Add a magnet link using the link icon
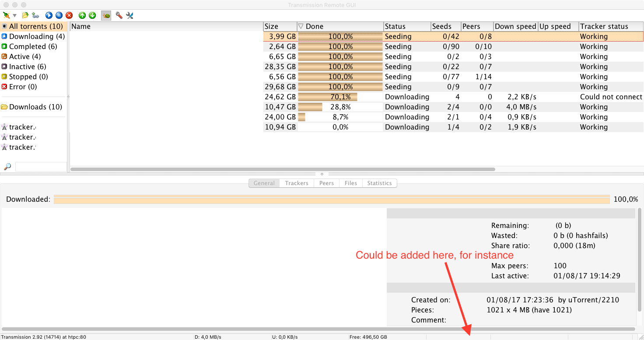 (x=35, y=15)
